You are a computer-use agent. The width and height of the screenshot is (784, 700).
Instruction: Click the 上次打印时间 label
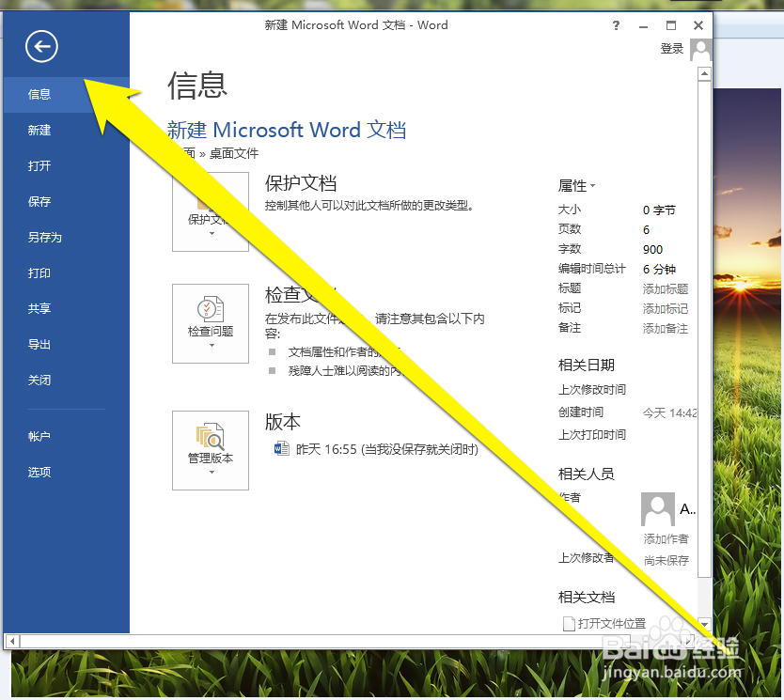(x=592, y=435)
